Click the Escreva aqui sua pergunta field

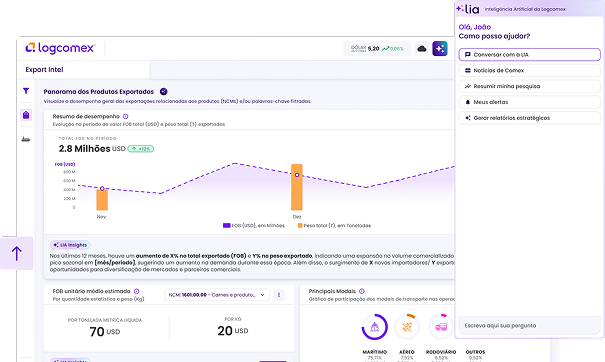pos(529,325)
